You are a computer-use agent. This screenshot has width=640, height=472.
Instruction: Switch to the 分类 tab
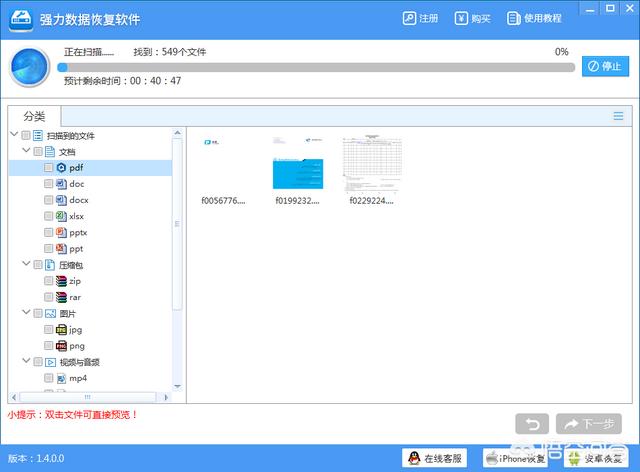(34, 116)
